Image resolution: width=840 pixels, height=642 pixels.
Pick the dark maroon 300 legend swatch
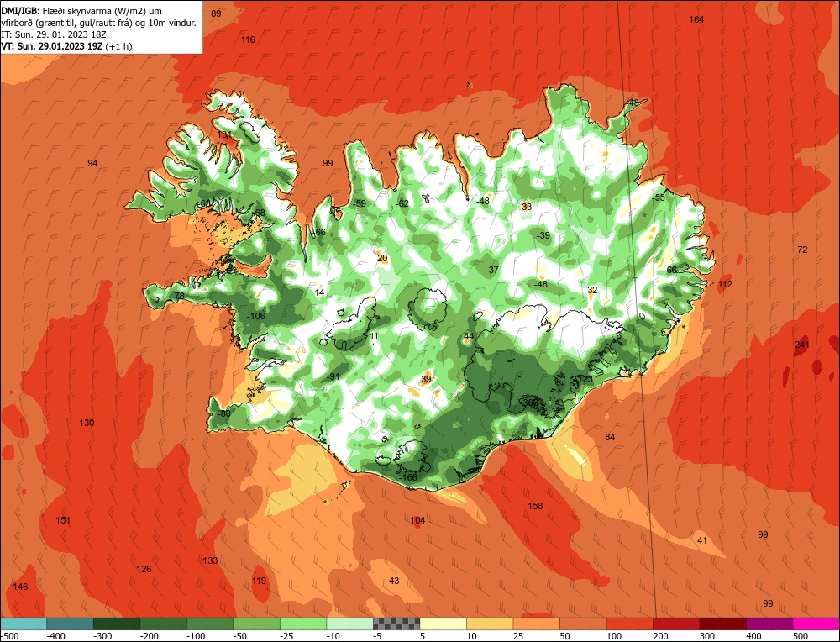722,624
